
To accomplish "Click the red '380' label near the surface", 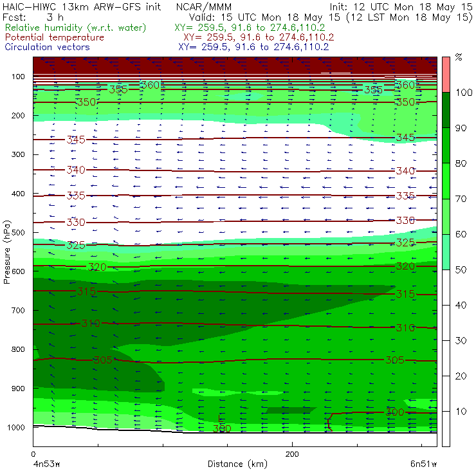I will pyautogui.click(x=222, y=428).
